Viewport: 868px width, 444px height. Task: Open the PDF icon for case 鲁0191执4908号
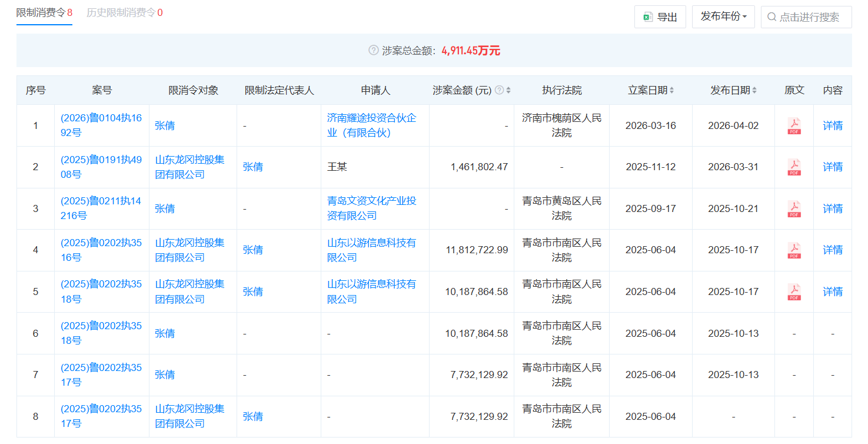(794, 167)
